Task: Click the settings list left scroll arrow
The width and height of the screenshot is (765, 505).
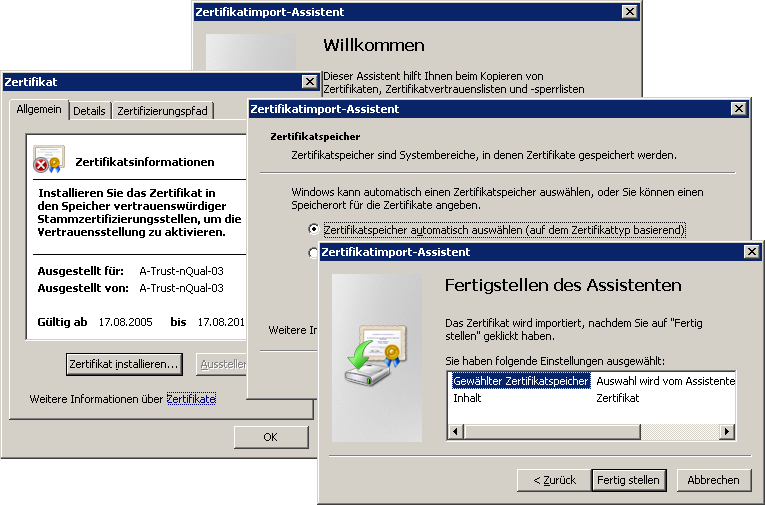Action: (456, 431)
